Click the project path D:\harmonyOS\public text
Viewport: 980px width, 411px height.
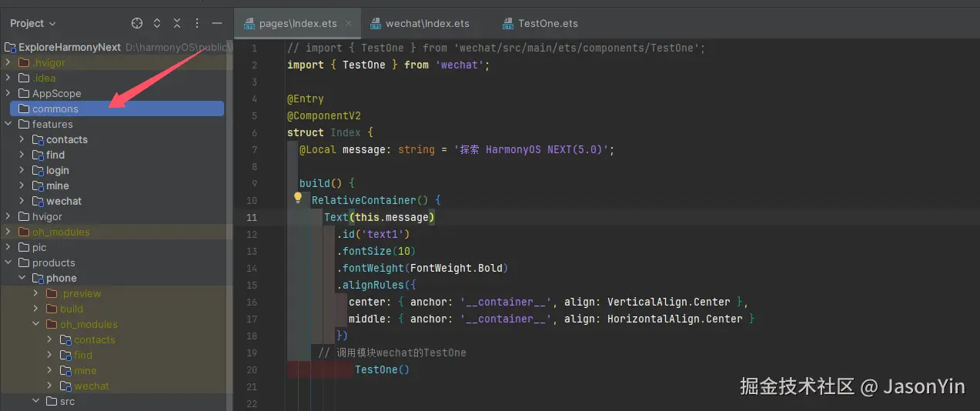click(x=177, y=47)
